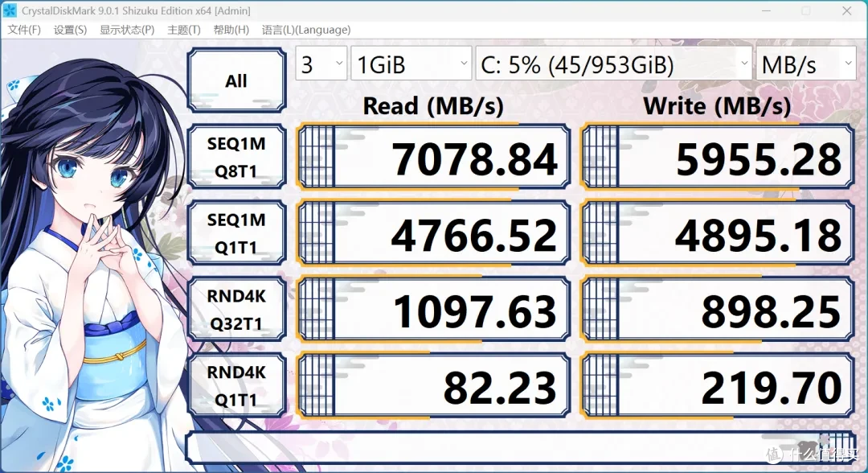Image resolution: width=868 pixels, height=473 pixels.
Task: Open the 帮助(H) menu
Action: 231,30
